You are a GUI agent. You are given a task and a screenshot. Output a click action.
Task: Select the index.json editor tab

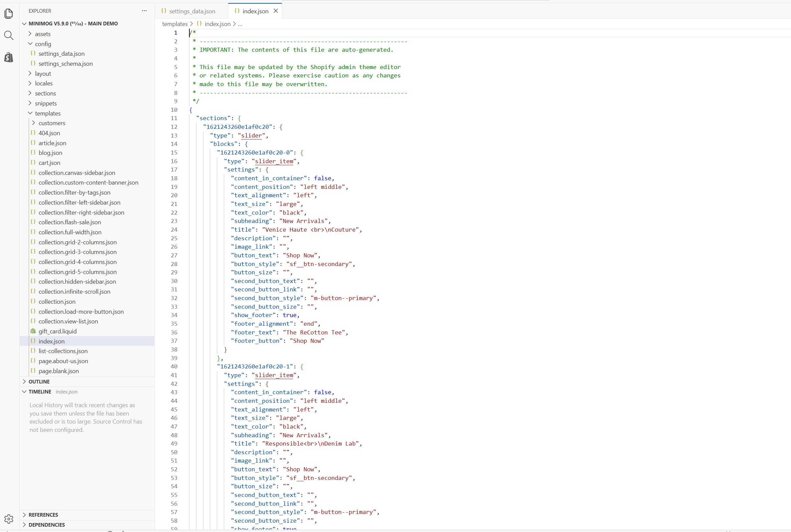coord(255,11)
